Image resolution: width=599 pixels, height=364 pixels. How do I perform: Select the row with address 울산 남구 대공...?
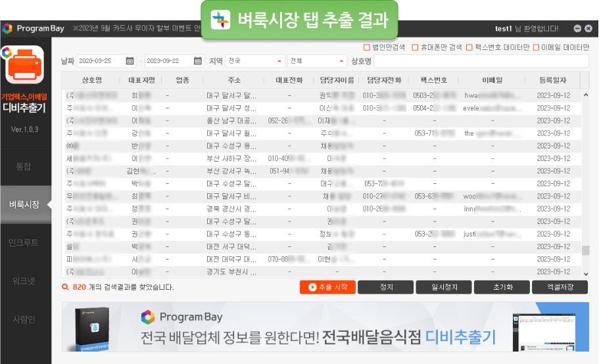[322, 121]
